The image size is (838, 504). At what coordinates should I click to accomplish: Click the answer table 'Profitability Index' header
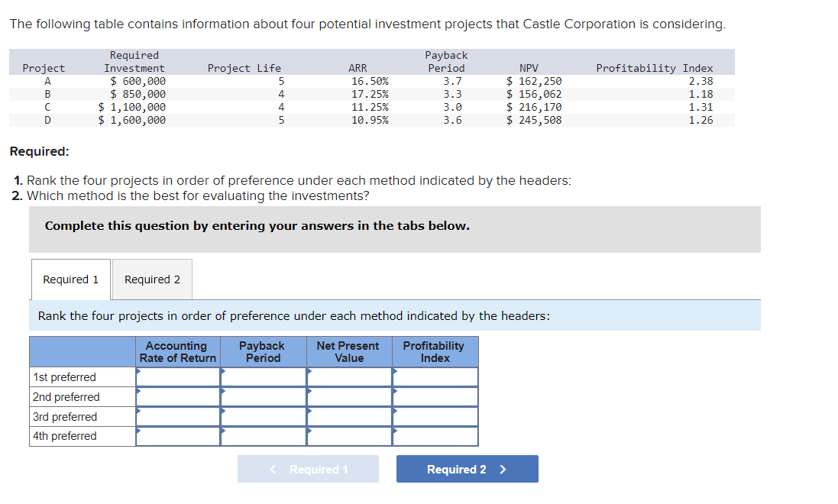[434, 352]
